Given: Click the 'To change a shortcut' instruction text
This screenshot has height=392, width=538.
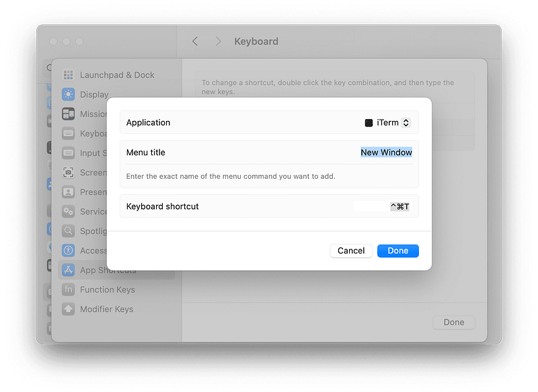Looking at the screenshot, I should tap(328, 87).
